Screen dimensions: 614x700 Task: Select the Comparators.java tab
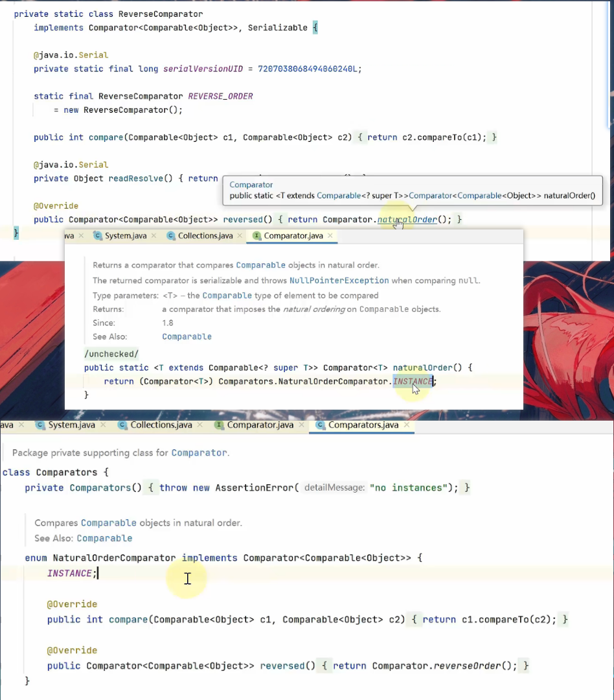[x=363, y=425]
